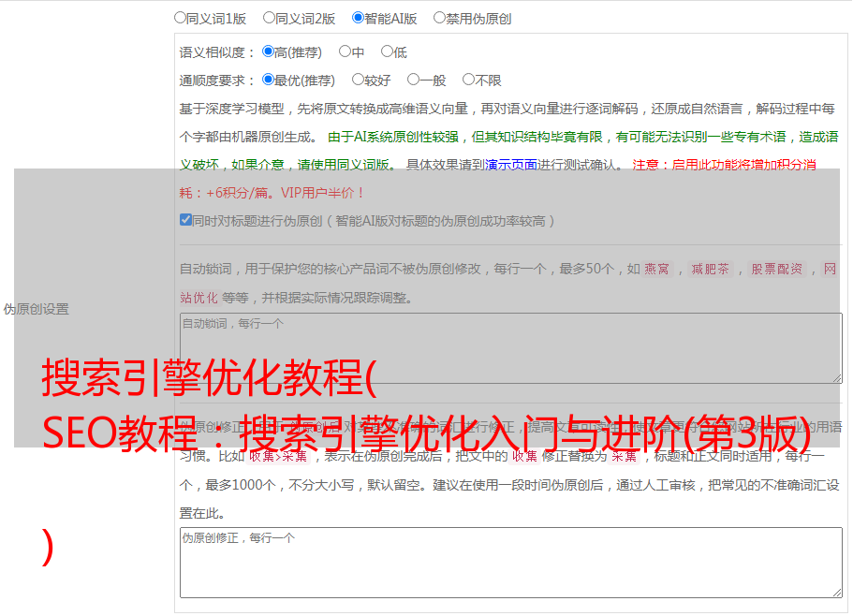853x616 pixels.
Task: Toggle the 同时对标题进行伪原创 checkbox
Action: coord(185,220)
